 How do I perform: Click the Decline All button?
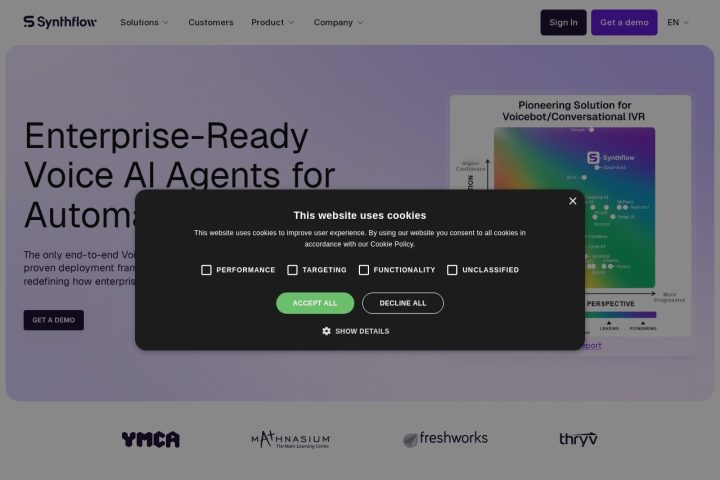tap(403, 303)
